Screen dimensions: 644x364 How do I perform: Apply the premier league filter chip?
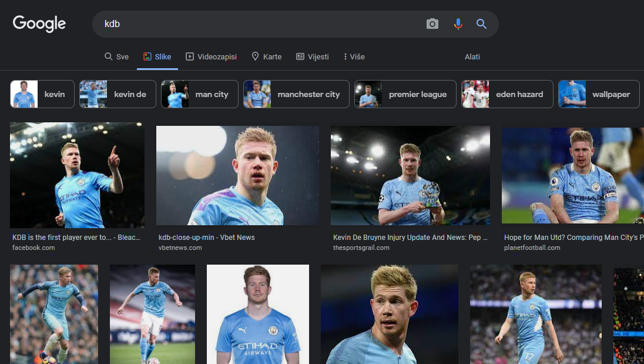tap(405, 94)
